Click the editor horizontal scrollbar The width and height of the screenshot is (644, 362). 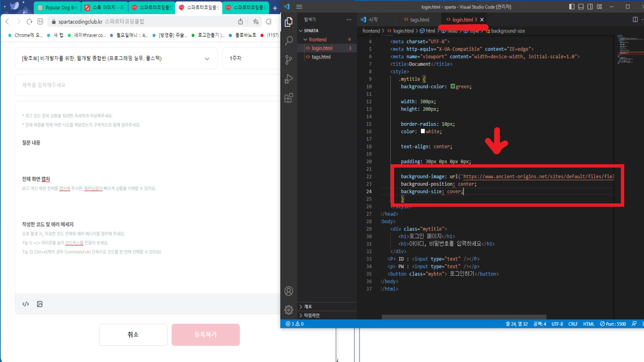click(464, 317)
